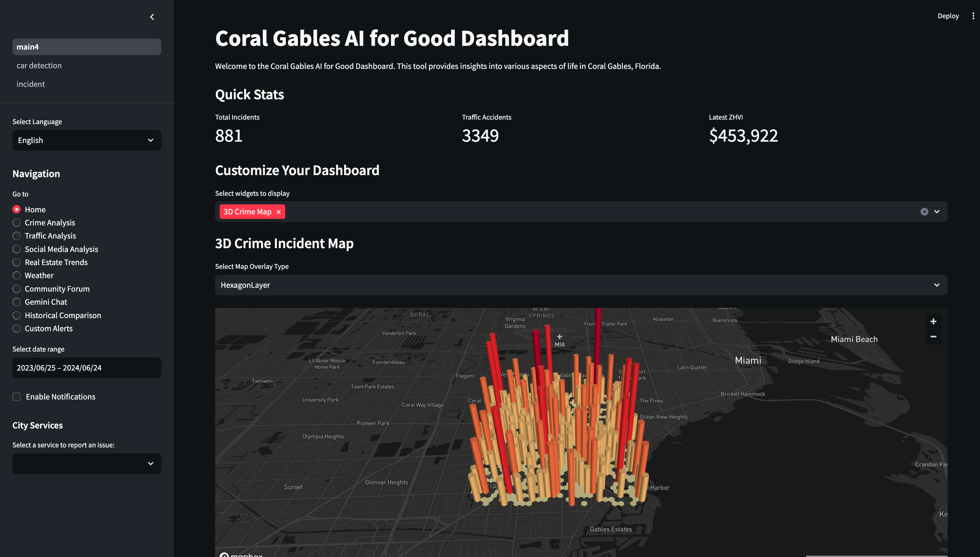
Task: Click the date range input field
Action: click(87, 368)
